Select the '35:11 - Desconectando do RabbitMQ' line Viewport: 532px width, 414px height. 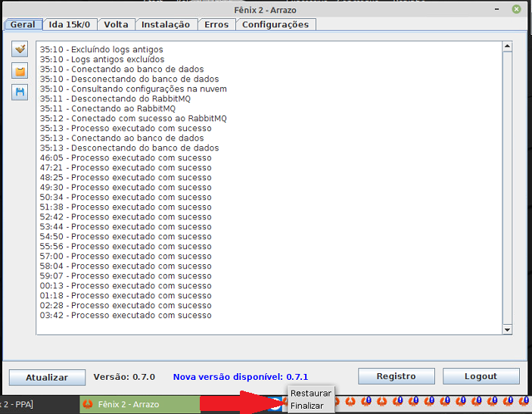pyautogui.click(x=115, y=98)
